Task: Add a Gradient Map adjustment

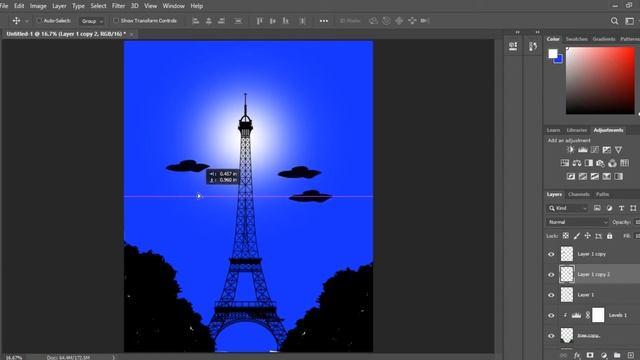Action: point(619,176)
